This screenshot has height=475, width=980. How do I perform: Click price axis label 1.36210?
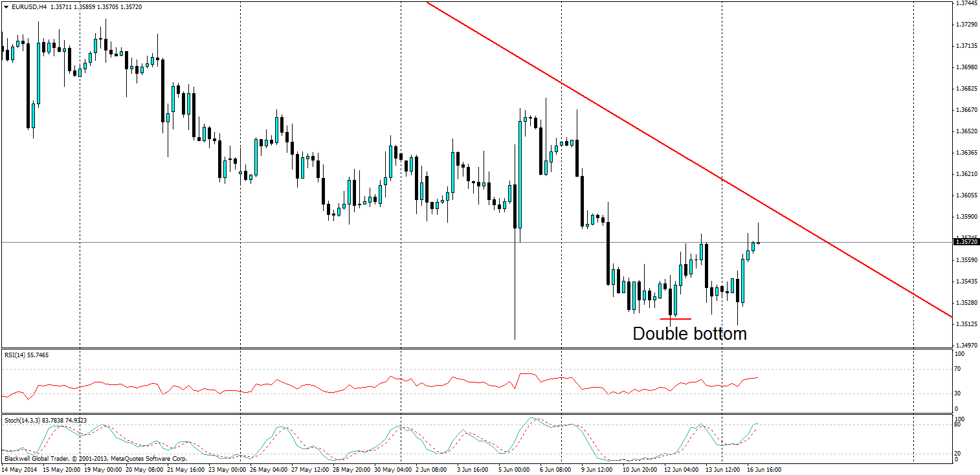point(967,174)
